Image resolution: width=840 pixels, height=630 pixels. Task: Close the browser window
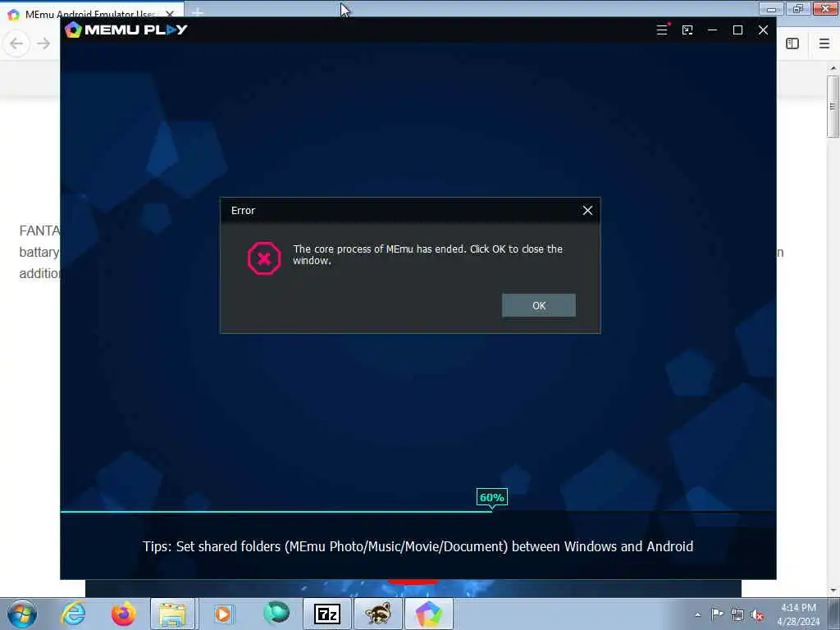coord(825,8)
